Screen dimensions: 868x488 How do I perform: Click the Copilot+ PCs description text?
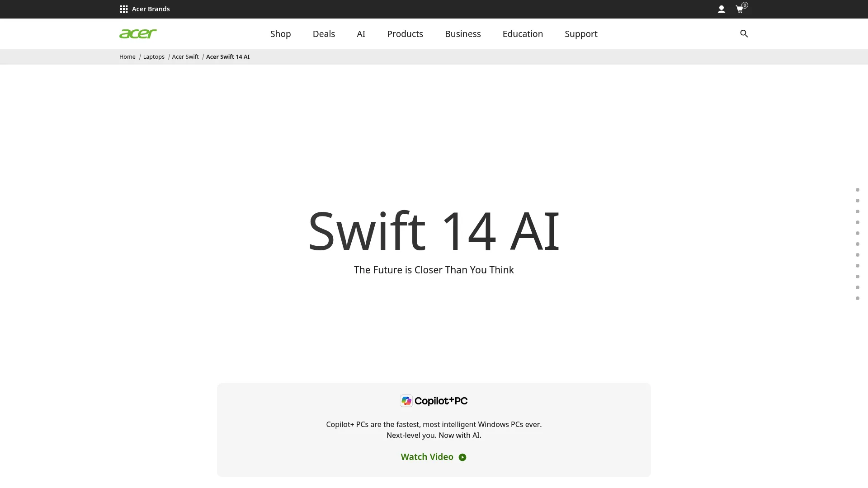pyautogui.click(x=434, y=430)
